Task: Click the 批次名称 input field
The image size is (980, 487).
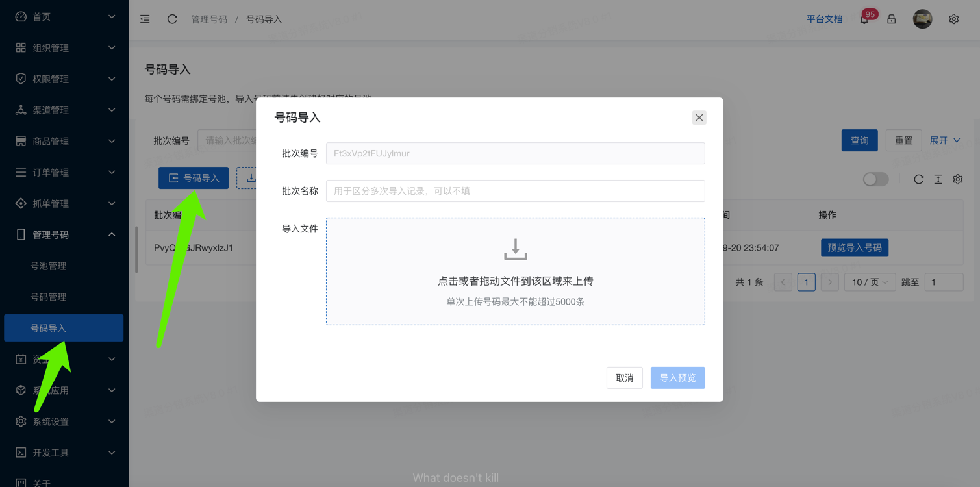Action: click(x=515, y=191)
